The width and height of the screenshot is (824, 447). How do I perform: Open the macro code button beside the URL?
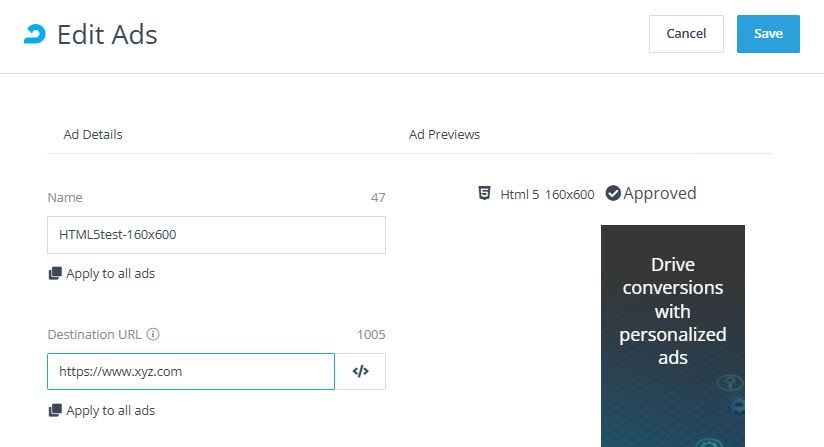point(361,371)
